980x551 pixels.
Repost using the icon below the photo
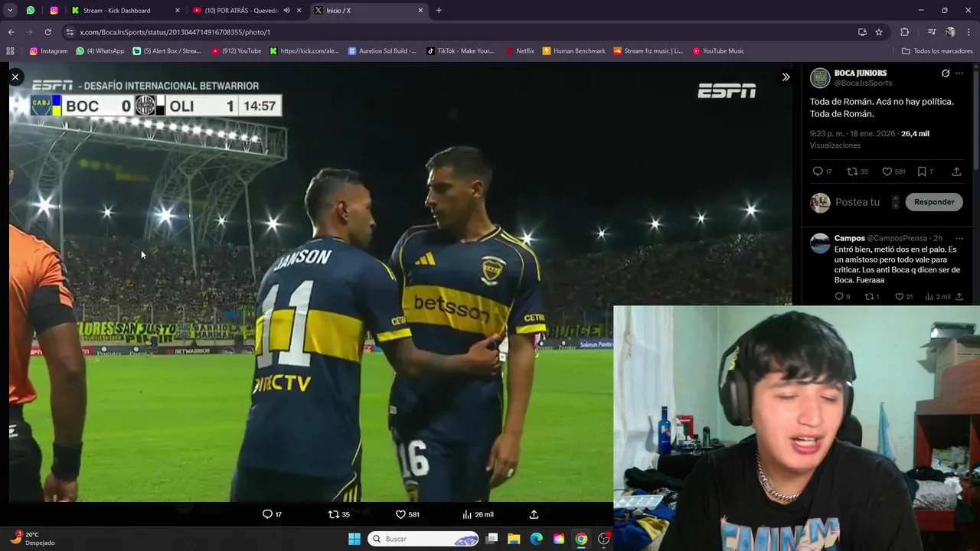[x=333, y=514]
